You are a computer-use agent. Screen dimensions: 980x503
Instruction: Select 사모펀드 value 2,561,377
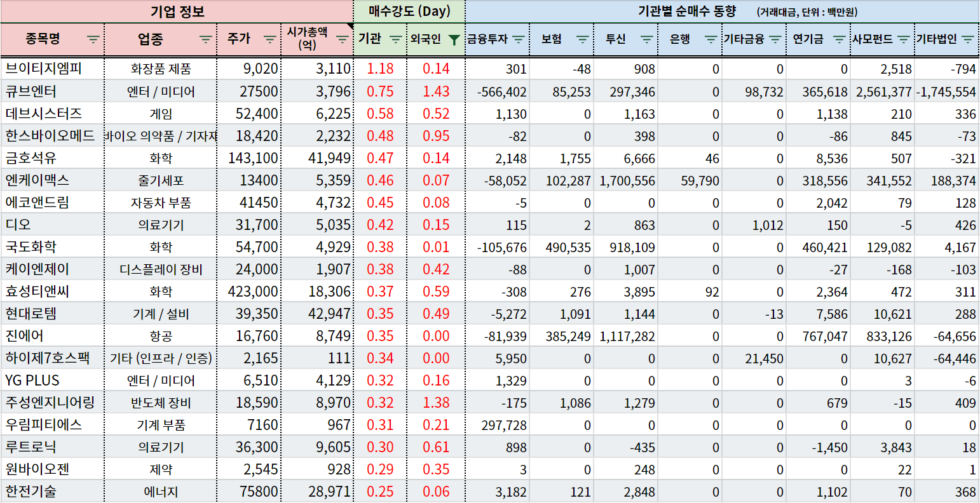[x=883, y=91]
